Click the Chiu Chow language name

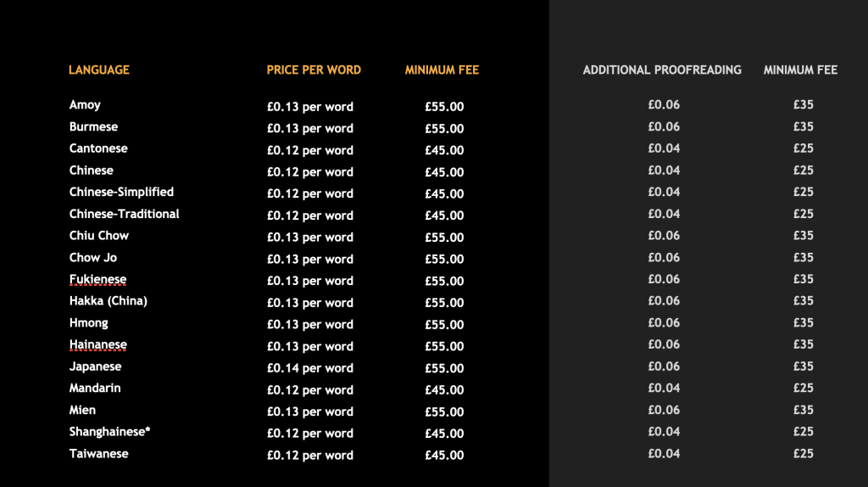coord(99,236)
